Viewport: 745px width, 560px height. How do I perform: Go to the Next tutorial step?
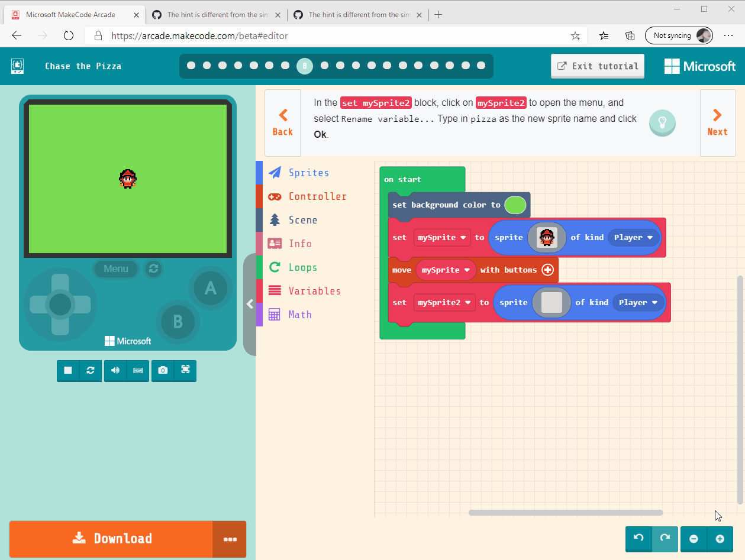[717, 122]
